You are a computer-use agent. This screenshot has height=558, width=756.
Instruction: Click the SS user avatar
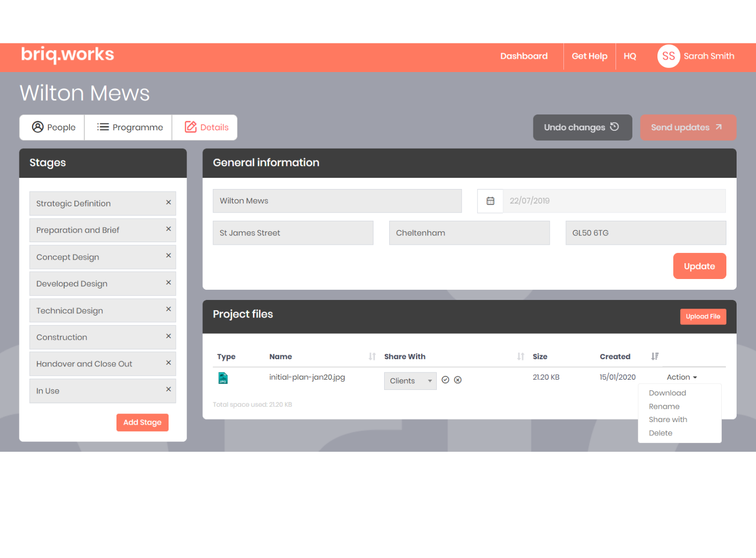point(668,56)
